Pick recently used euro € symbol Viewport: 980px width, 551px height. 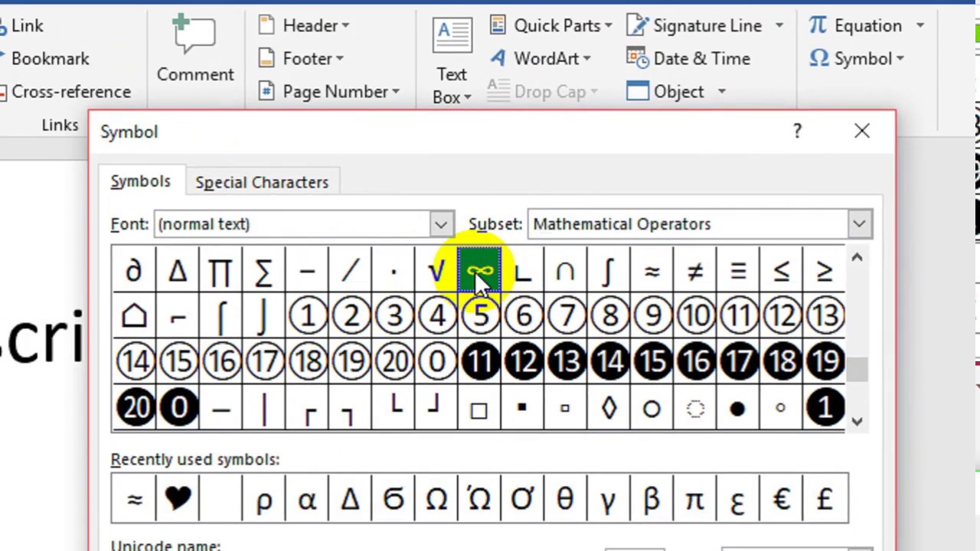(782, 499)
